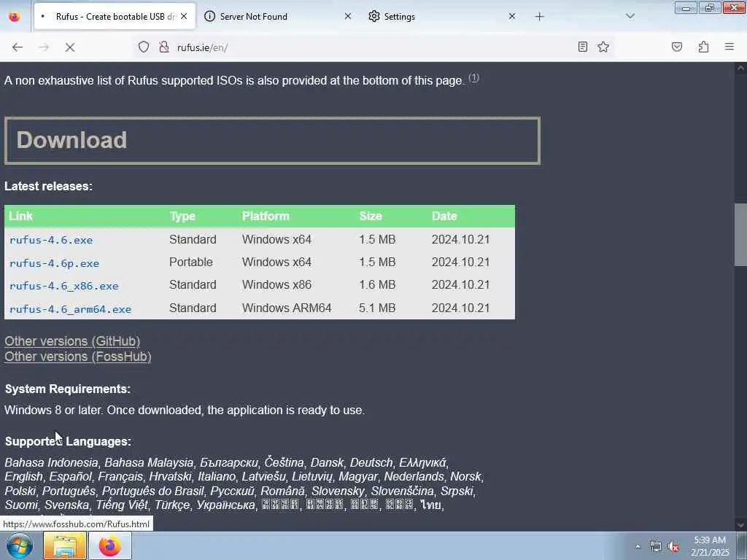
Task: Open Other versions (FossHub) link
Action: [78, 357]
